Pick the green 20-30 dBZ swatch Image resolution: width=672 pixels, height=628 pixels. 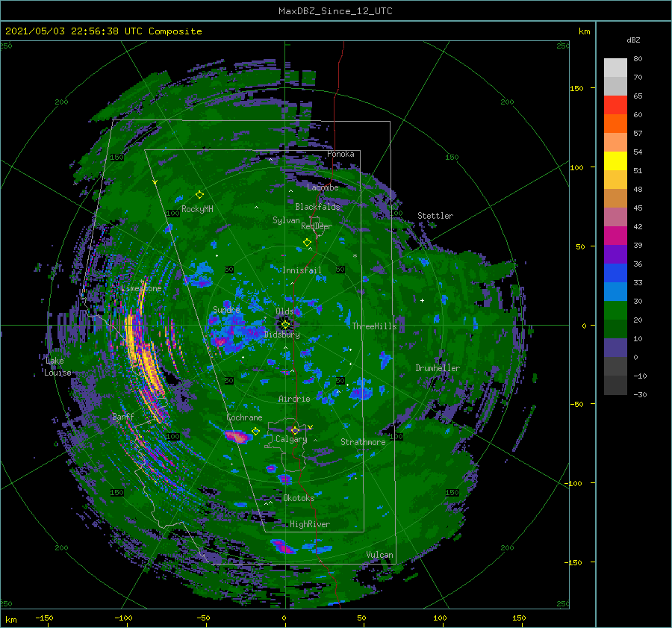tap(615, 310)
